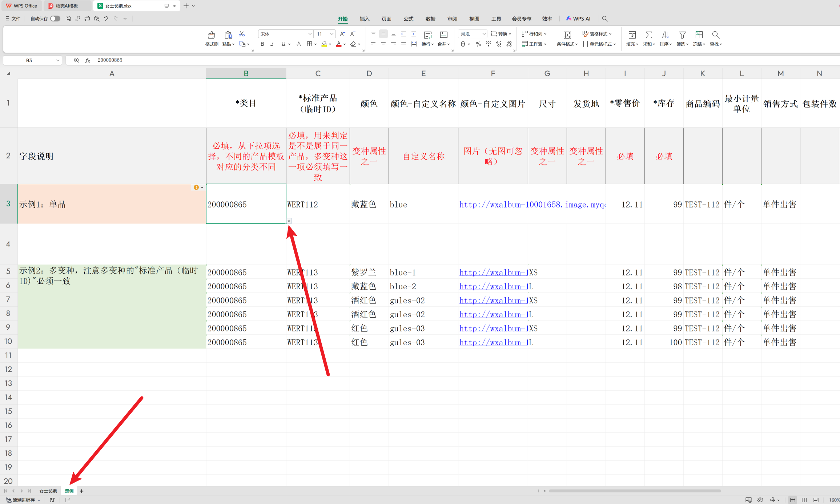Click the Cut scissors icon
Image resolution: width=840 pixels, height=504 pixels.
[242, 34]
